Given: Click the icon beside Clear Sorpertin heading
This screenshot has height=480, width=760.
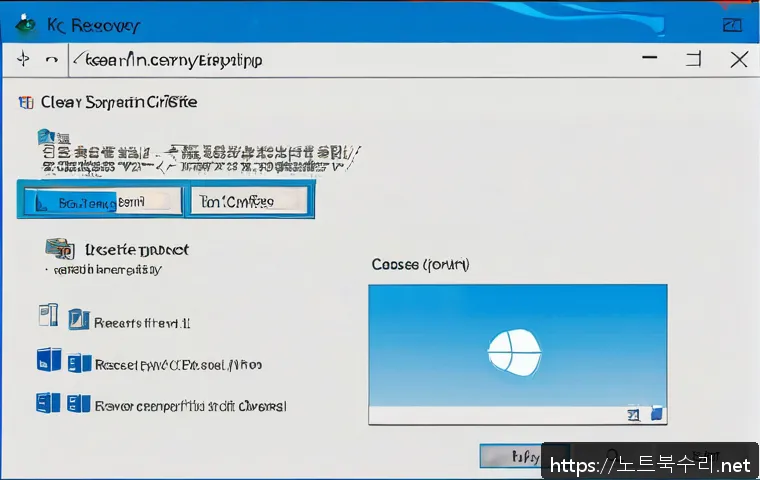Looking at the screenshot, I should (x=26, y=102).
